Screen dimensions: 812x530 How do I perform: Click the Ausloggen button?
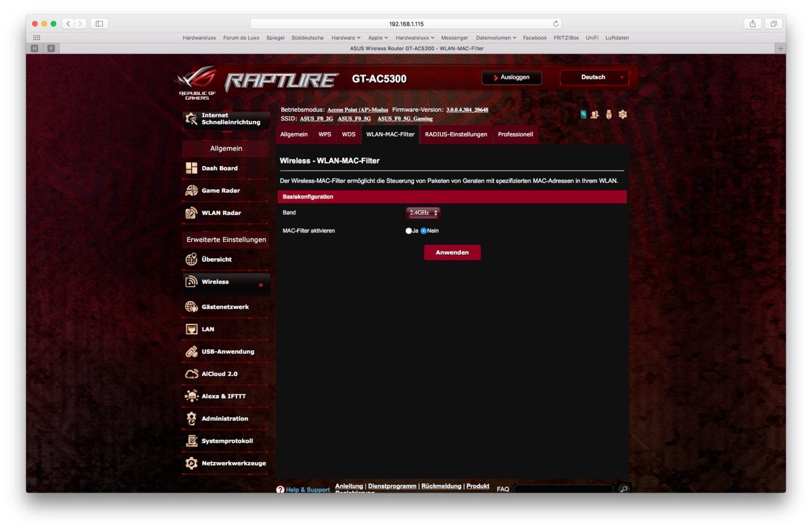(512, 78)
